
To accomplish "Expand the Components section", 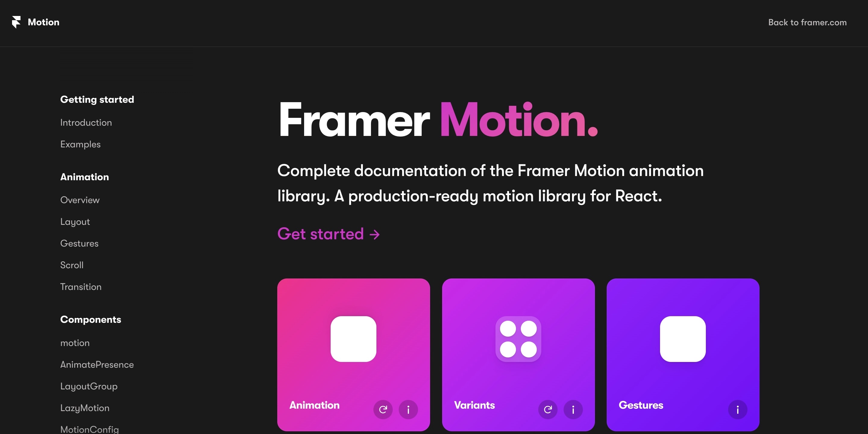I will point(90,319).
